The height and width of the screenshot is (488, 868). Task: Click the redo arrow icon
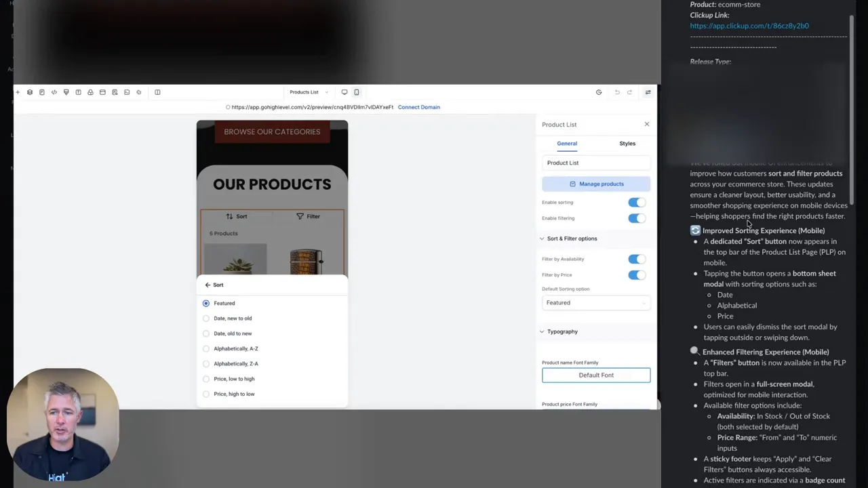pos(629,92)
